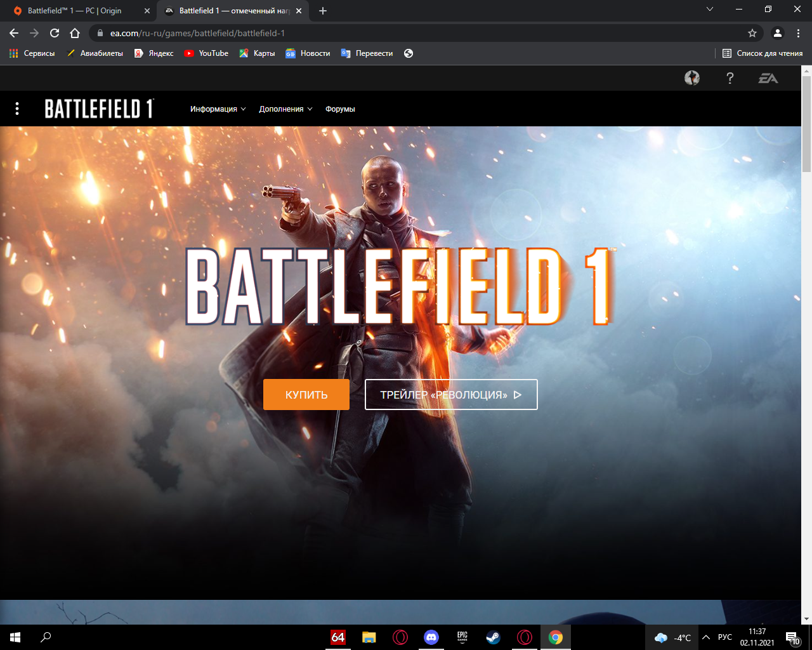Open the second Opera taskbar icon
This screenshot has width=812, height=650.
[x=525, y=637]
